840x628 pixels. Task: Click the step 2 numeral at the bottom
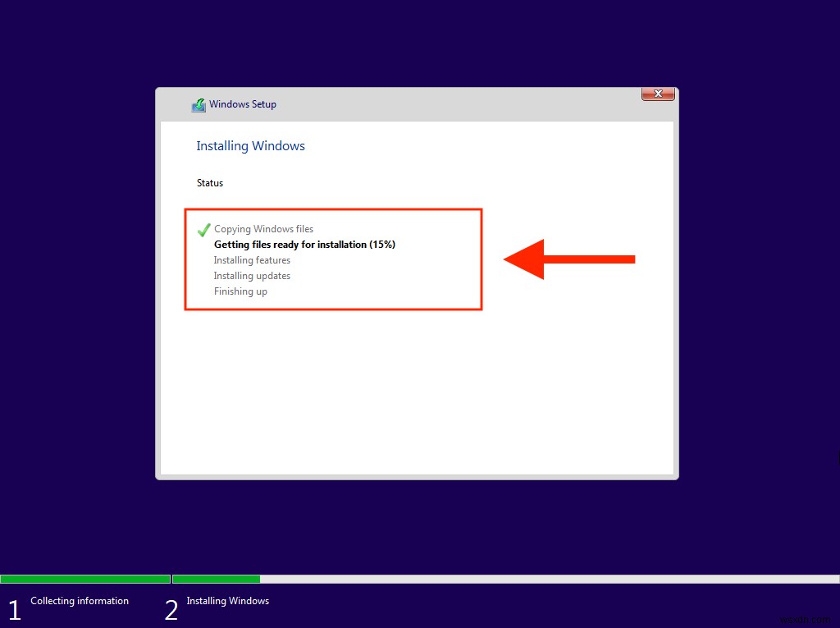pos(171,607)
